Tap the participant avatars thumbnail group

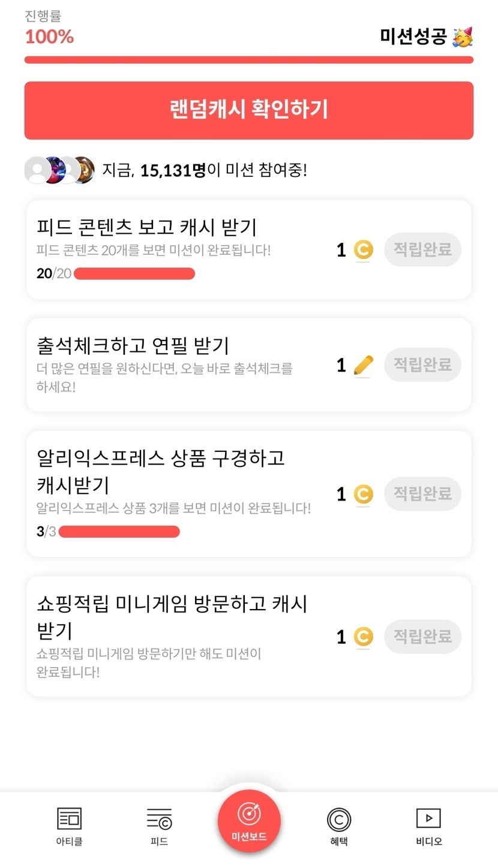tap(59, 170)
